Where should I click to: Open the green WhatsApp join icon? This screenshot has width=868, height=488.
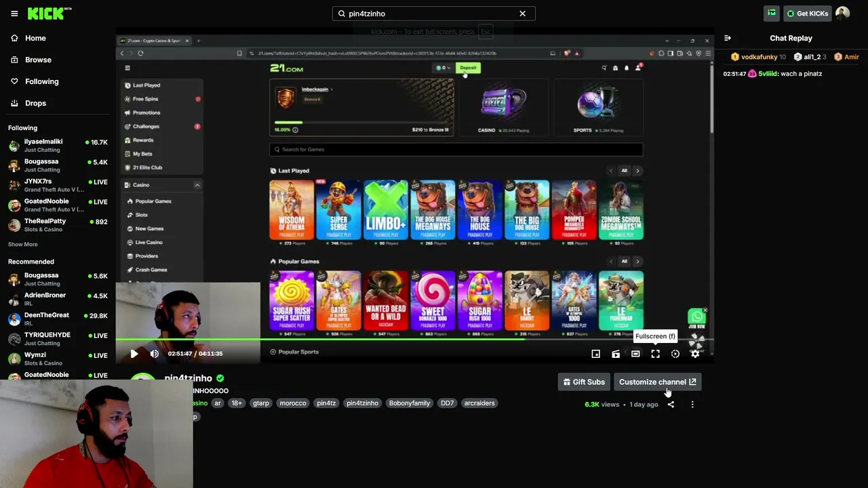[x=696, y=317]
